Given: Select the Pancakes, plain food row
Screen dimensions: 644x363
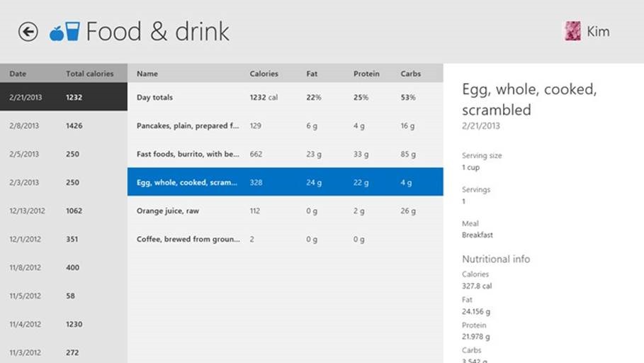Looking at the screenshot, I should [285, 125].
